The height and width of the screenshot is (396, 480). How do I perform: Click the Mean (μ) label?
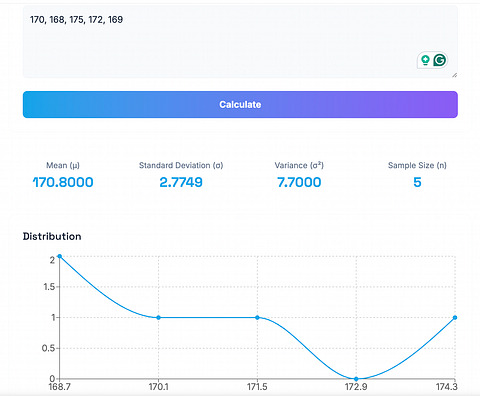click(x=63, y=165)
